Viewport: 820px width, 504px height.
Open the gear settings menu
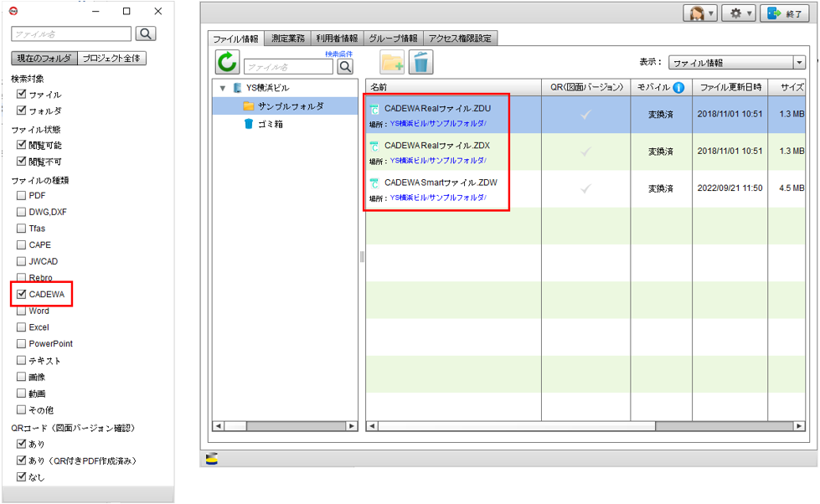point(740,13)
